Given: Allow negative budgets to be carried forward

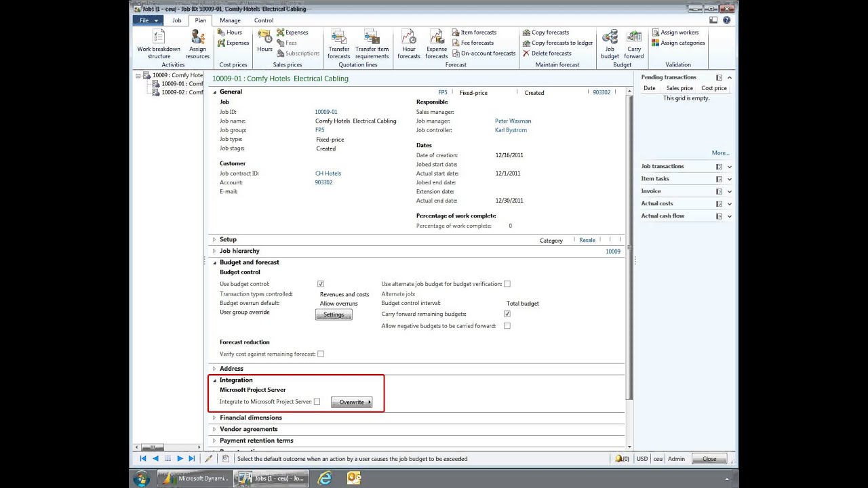Looking at the screenshot, I should (507, 326).
